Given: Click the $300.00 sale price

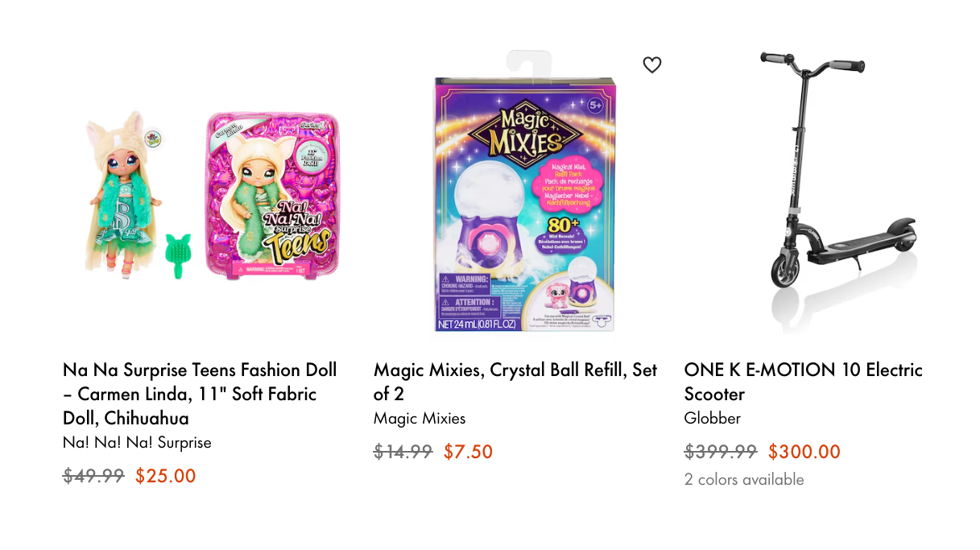Looking at the screenshot, I should click(804, 452).
